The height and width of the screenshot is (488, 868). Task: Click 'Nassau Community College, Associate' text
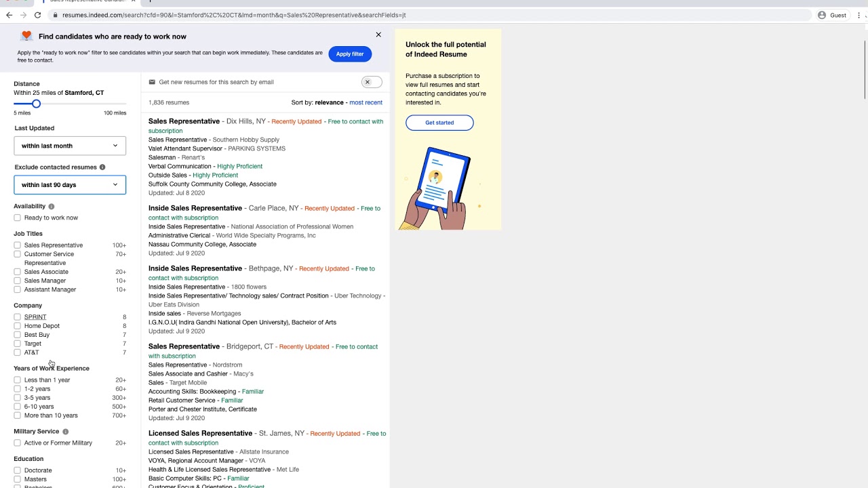point(202,244)
